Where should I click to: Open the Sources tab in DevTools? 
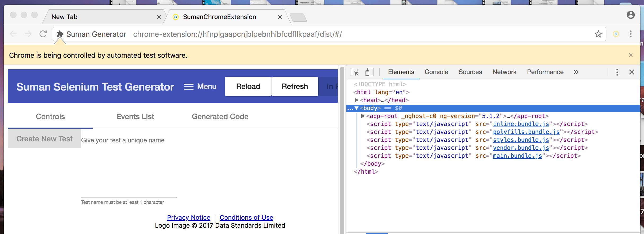(470, 72)
